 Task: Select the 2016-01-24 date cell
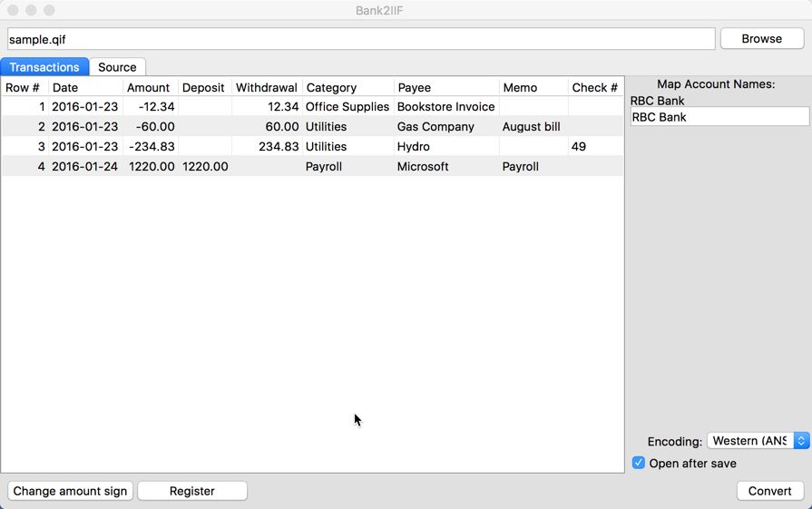click(x=85, y=166)
